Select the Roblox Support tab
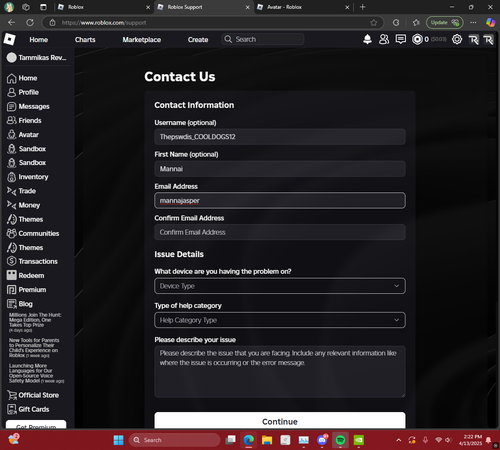This screenshot has height=450, width=500. tap(204, 7)
